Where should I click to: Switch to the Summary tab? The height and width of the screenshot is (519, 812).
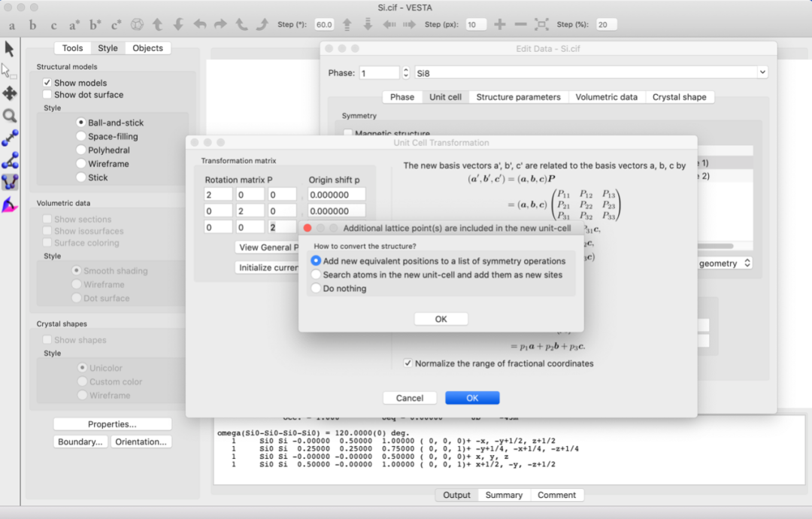point(504,495)
